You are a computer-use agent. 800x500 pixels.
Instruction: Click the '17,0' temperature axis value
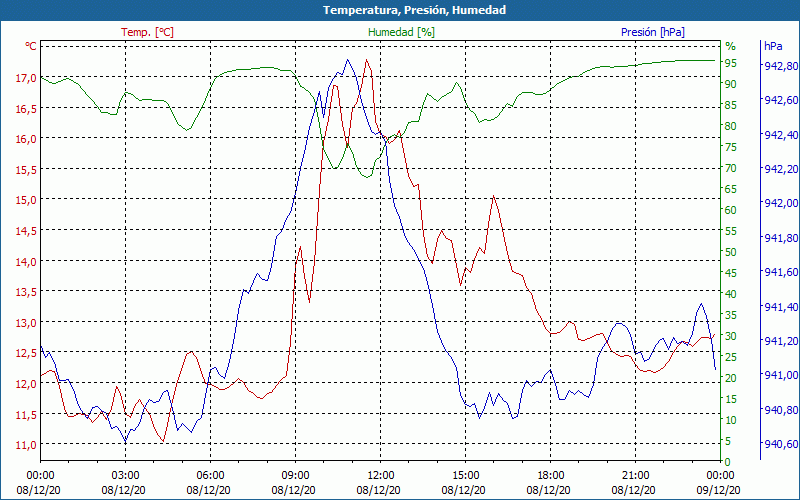pos(26,78)
